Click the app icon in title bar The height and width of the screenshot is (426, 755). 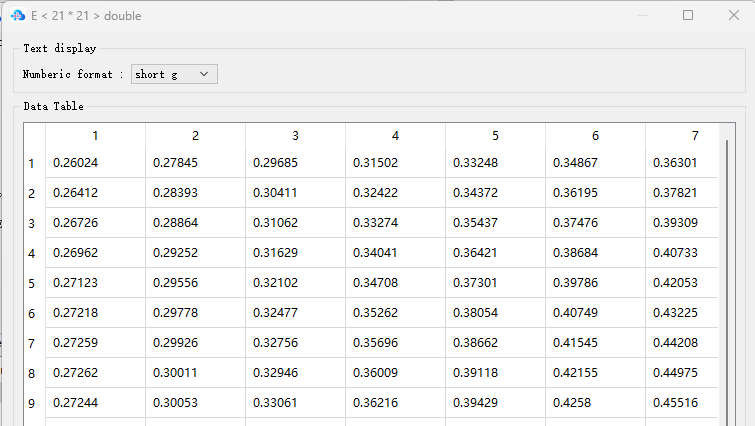pos(17,15)
